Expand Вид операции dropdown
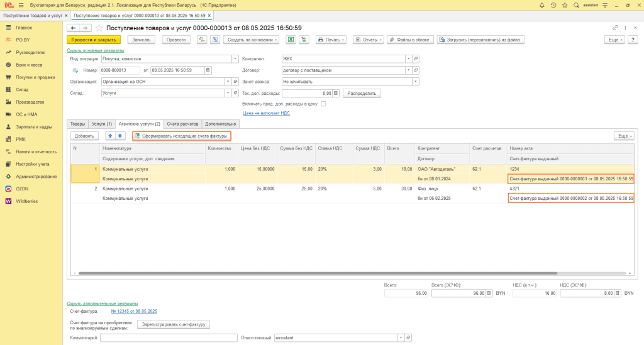Viewport: 644px width, 345px height. click(x=235, y=58)
